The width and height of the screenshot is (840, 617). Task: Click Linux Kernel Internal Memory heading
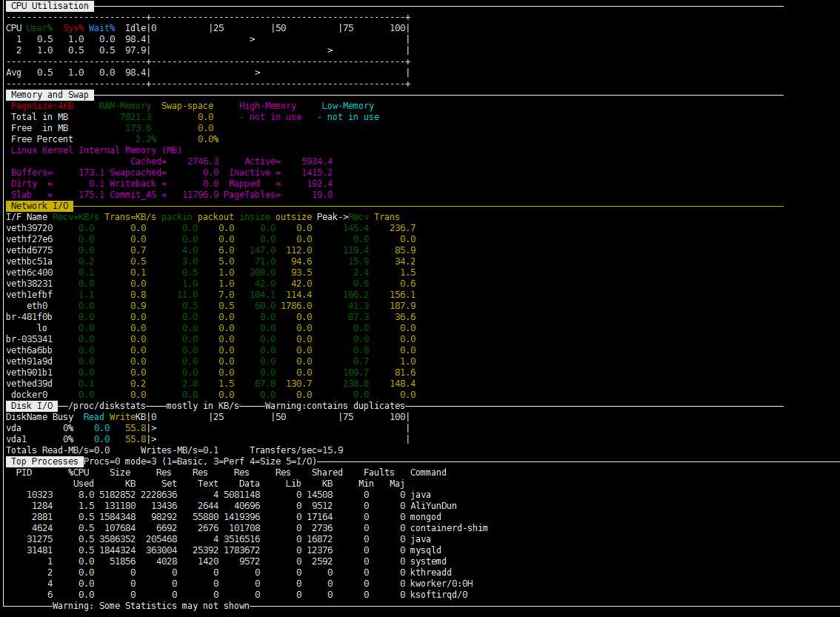96,150
